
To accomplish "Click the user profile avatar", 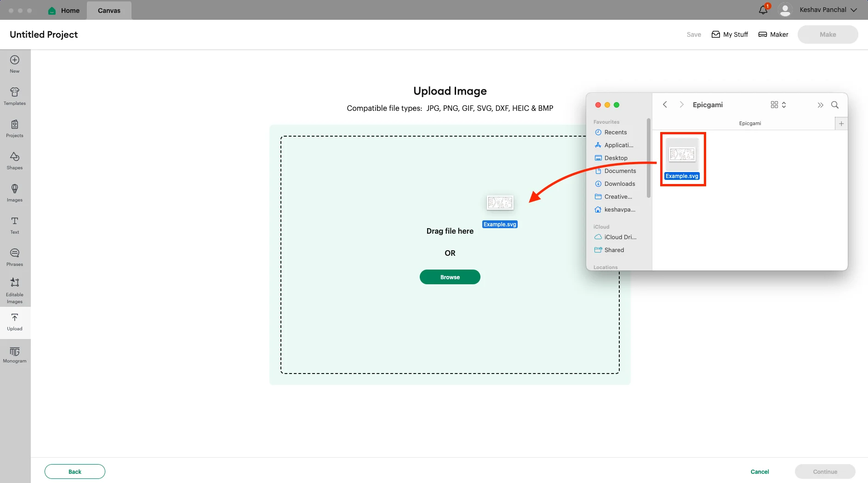I will pos(785,10).
